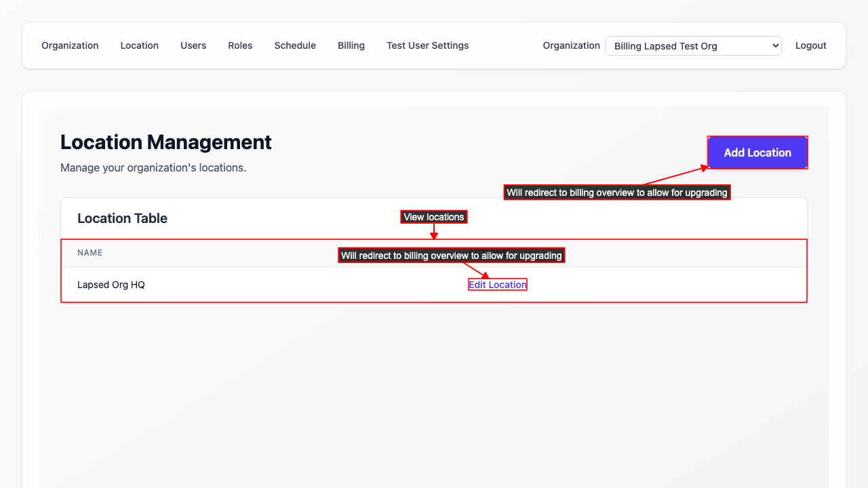The image size is (868, 488).
Task: Click Logout to sign out
Action: [x=810, y=45]
